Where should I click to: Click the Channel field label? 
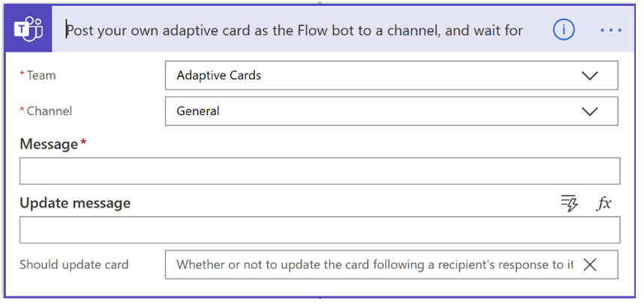pyautogui.click(x=46, y=111)
